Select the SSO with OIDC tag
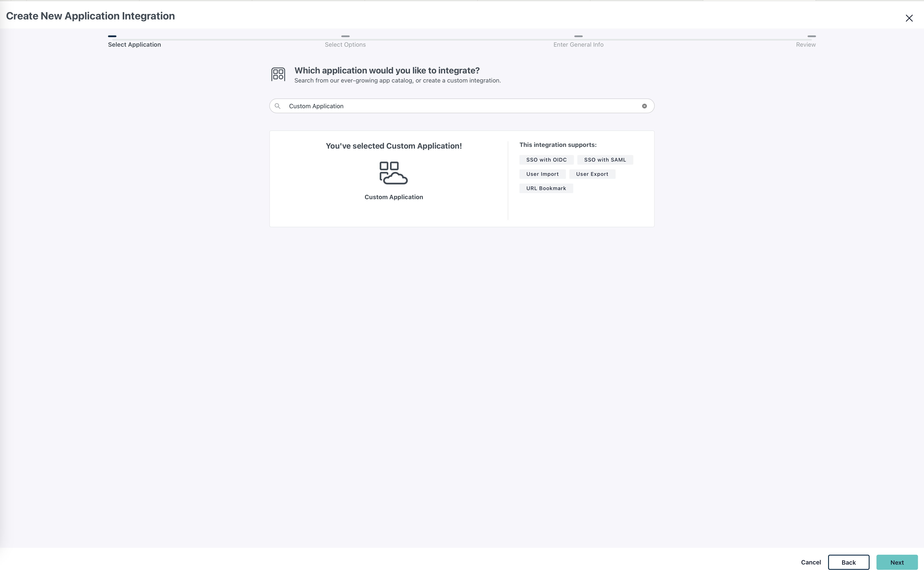Screen dimensions: 924x575 pyautogui.click(x=546, y=160)
